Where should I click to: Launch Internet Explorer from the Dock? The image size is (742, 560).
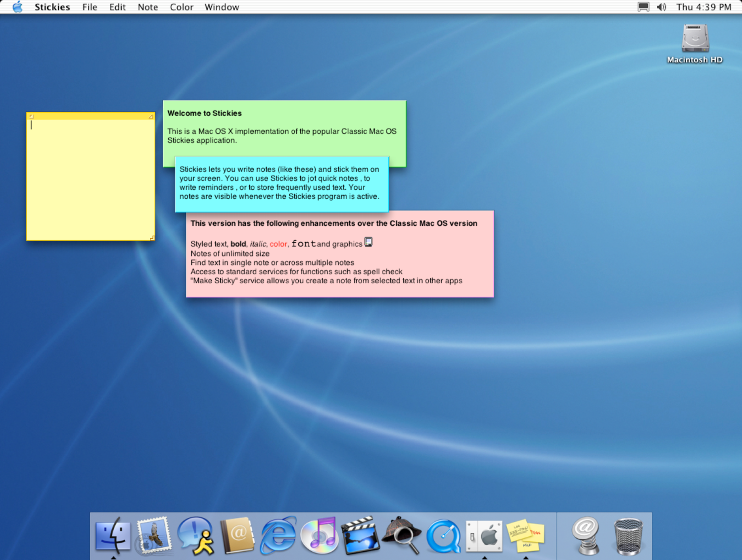pos(278,536)
